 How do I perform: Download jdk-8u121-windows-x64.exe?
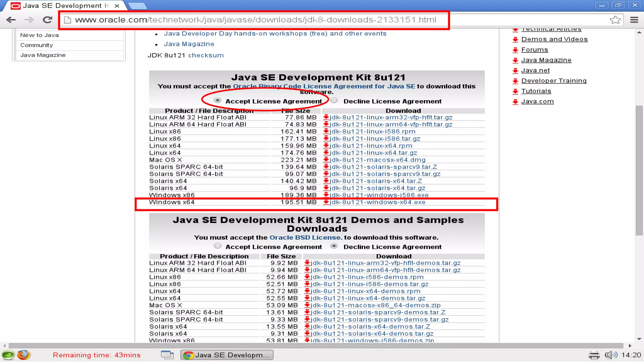[377, 202]
